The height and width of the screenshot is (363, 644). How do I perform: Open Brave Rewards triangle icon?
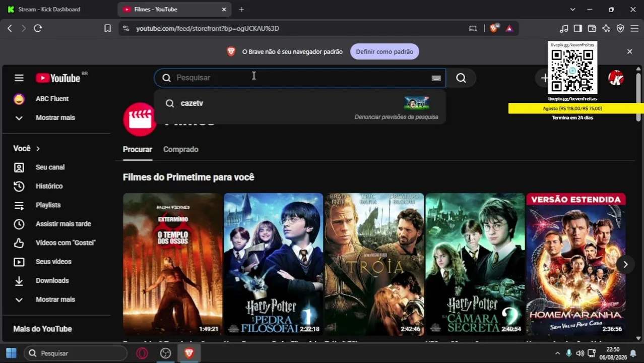point(509,28)
